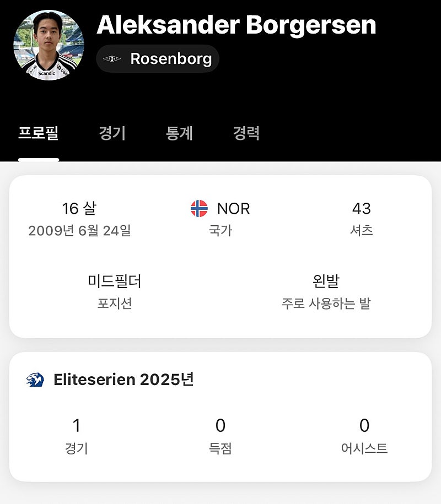Click the Eliteserien league logo
Viewport: 441px width, 504px height.
pyautogui.click(x=35, y=380)
